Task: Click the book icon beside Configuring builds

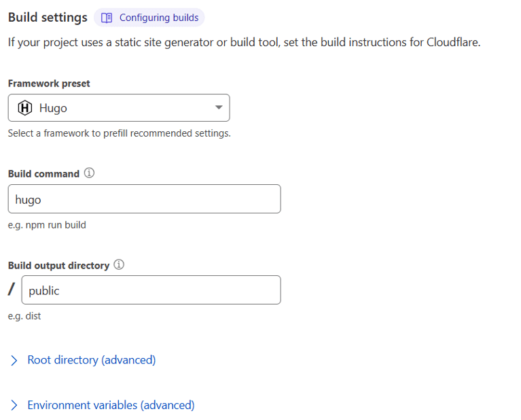Action: coord(107,18)
